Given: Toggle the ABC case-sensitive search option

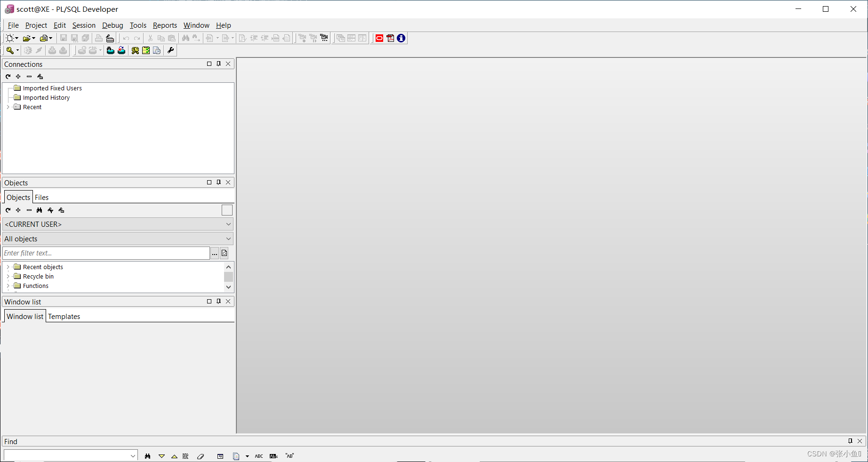Looking at the screenshot, I should click(x=259, y=456).
